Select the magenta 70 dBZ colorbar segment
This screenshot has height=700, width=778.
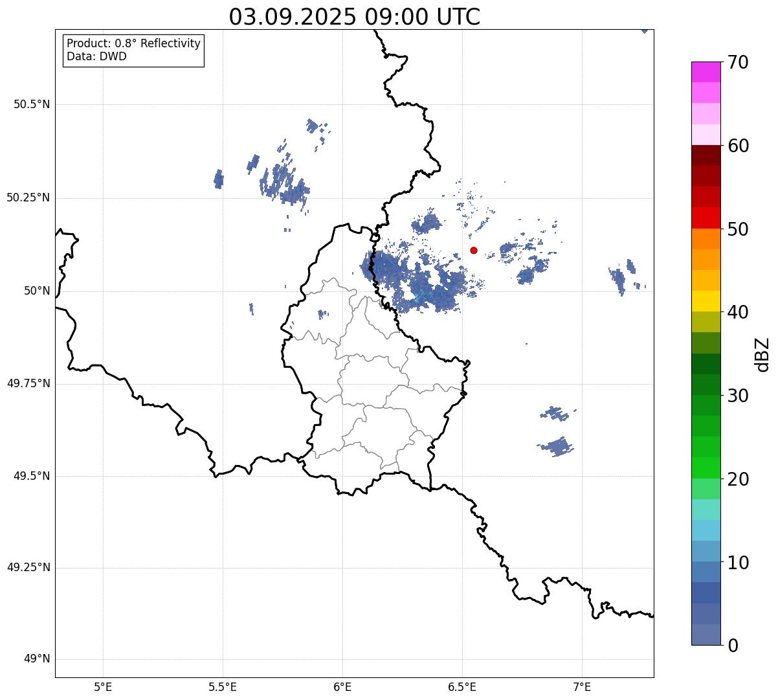point(706,72)
